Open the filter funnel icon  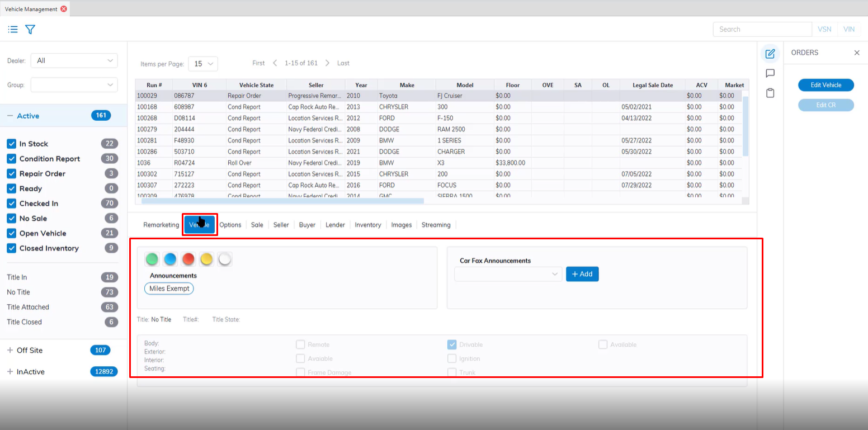(30, 30)
